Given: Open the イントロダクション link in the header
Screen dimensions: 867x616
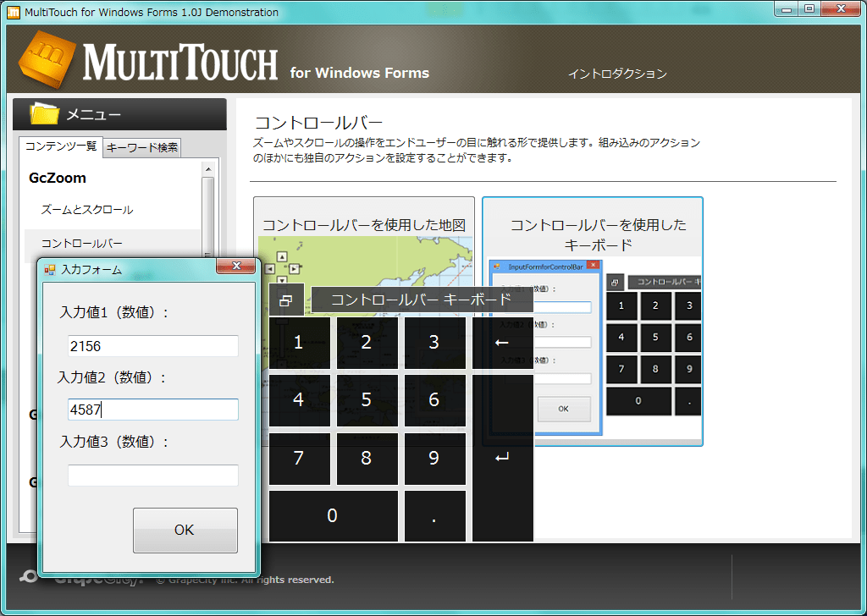Looking at the screenshot, I should [616, 74].
